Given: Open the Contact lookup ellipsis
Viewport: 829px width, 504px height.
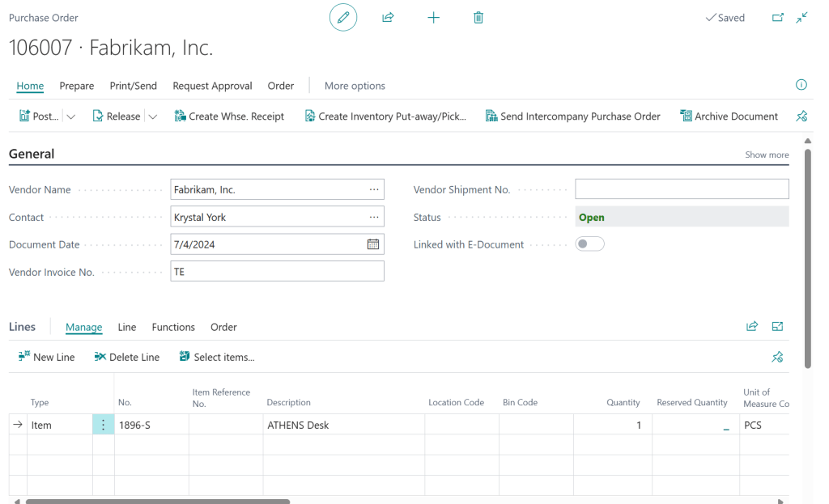Looking at the screenshot, I should 374,217.
